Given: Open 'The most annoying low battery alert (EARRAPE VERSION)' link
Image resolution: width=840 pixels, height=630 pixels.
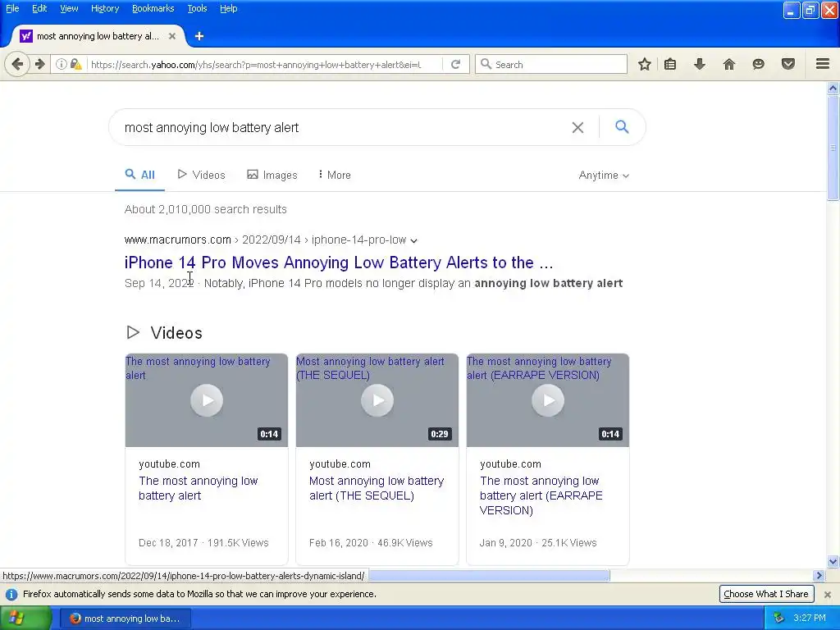Looking at the screenshot, I should 541,495.
